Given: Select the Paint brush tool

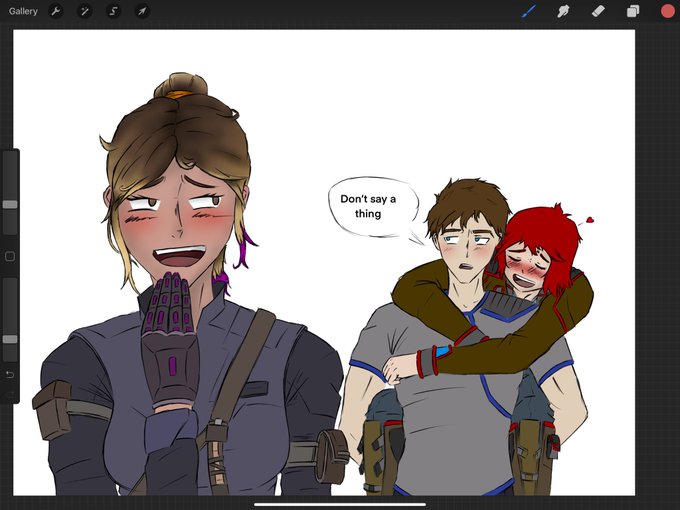Looking at the screenshot, I should pos(529,11).
